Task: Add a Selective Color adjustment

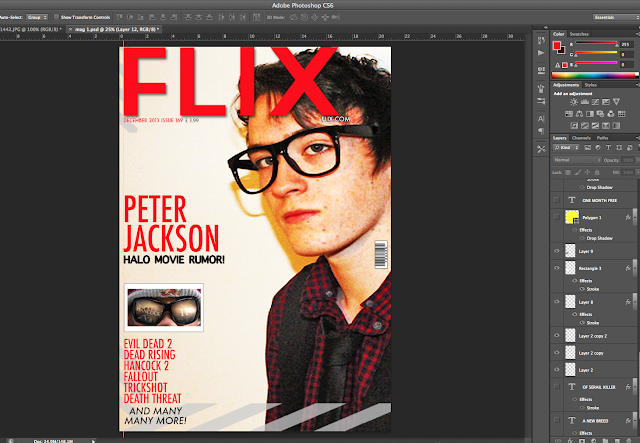Action: 606,126
